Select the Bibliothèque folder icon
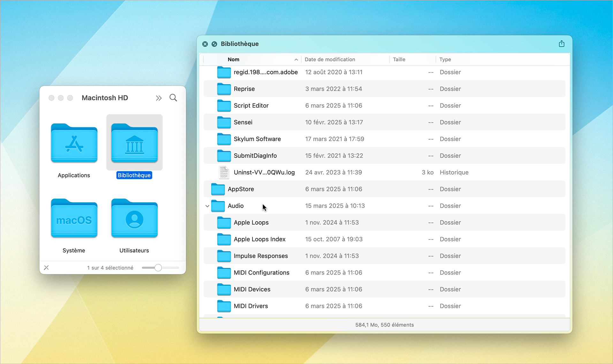 [x=134, y=143]
